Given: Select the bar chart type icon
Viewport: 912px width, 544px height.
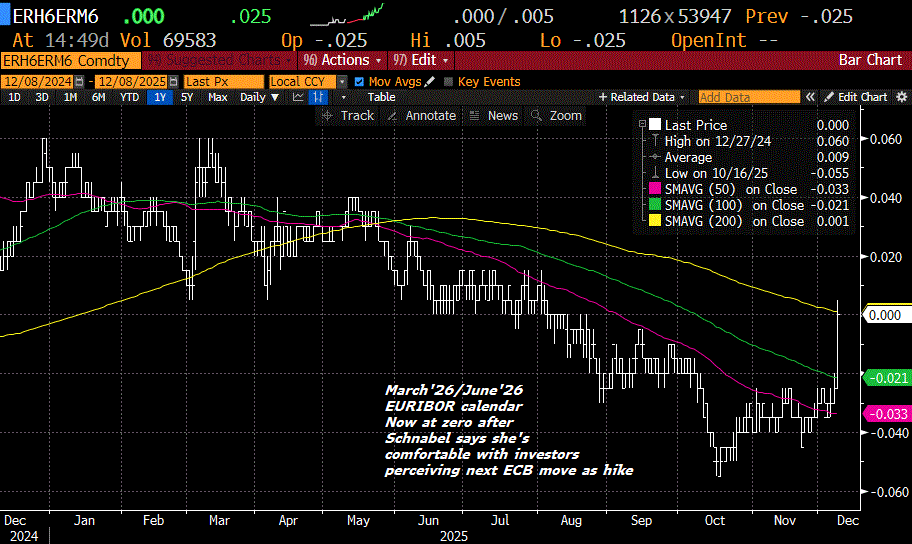Looking at the screenshot, I should pyautogui.click(x=318, y=97).
